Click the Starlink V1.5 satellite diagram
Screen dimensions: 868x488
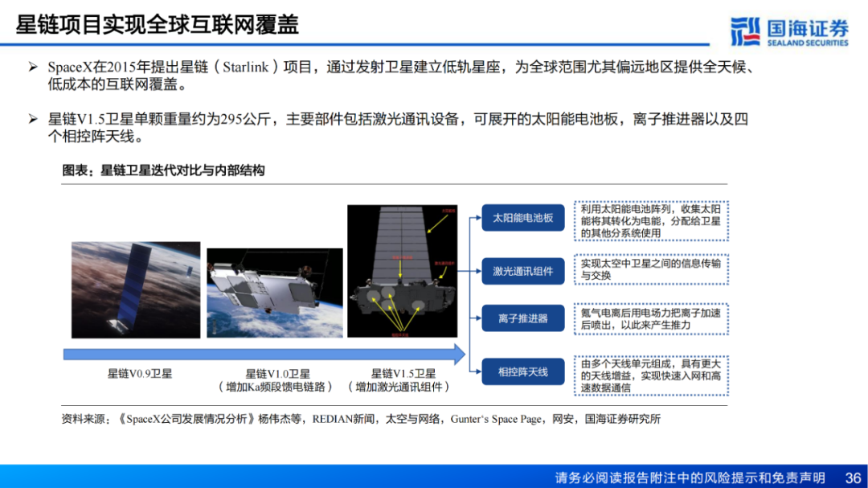point(403,271)
